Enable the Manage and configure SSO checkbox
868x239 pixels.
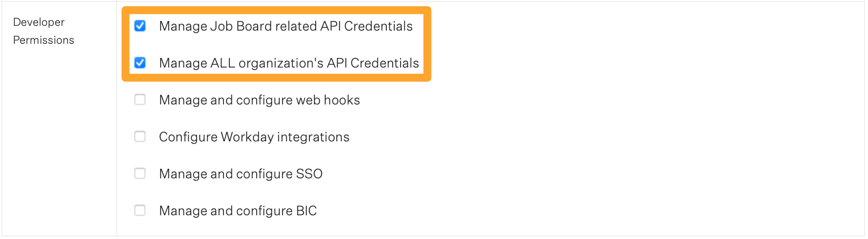click(140, 174)
